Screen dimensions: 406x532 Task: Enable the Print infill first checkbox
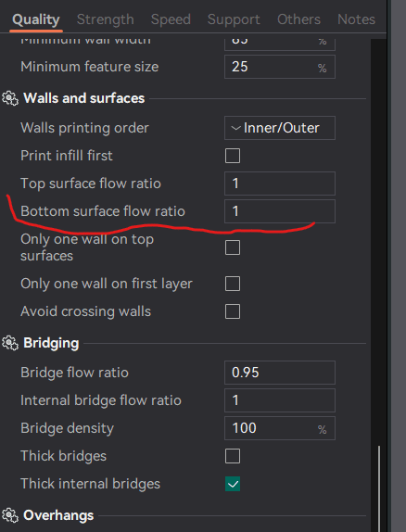click(x=233, y=156)
